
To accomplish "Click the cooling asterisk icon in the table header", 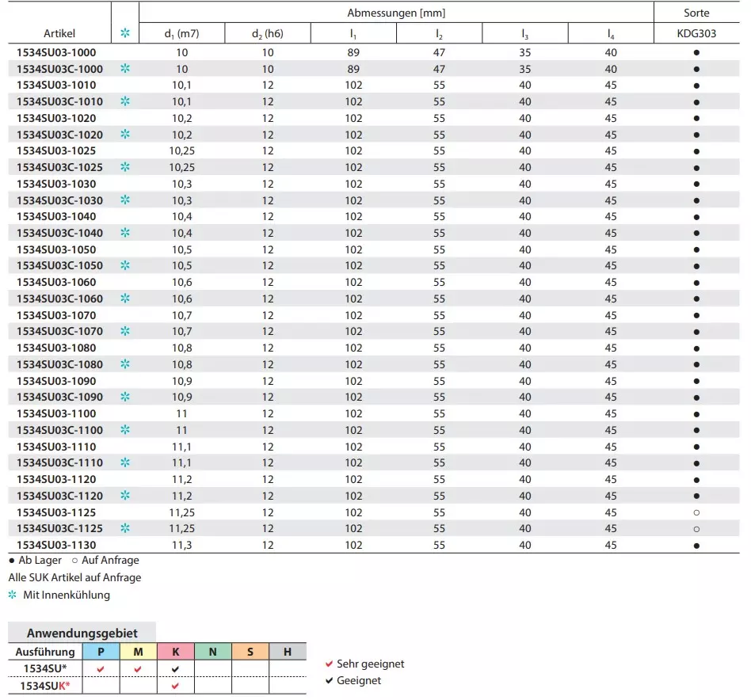I will [124, 33].
